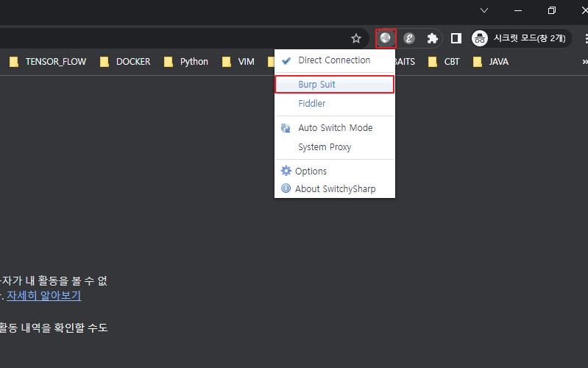588x368 pixels.
Task: Open SwitchySharp Options
Action: [335, 171]
